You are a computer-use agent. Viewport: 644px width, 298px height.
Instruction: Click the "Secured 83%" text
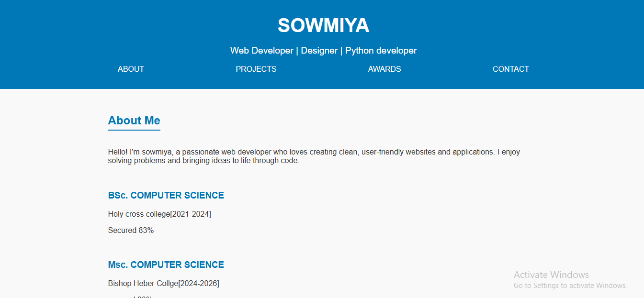point(131,230)
